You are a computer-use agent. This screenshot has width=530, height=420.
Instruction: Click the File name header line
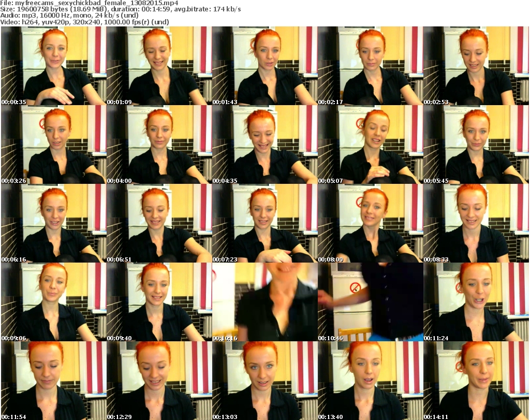pos(89,3)
